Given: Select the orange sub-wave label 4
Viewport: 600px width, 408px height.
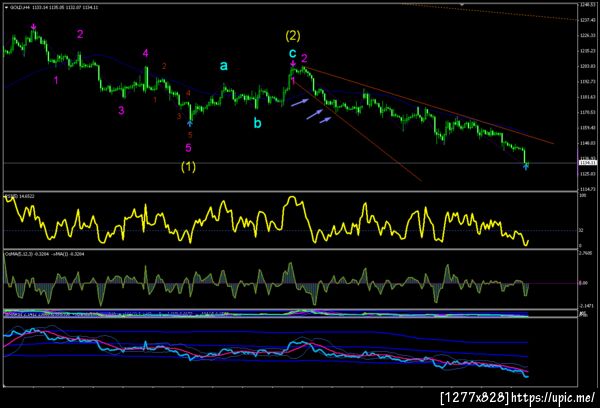Looking at the screenshot, I should point(188,93).
